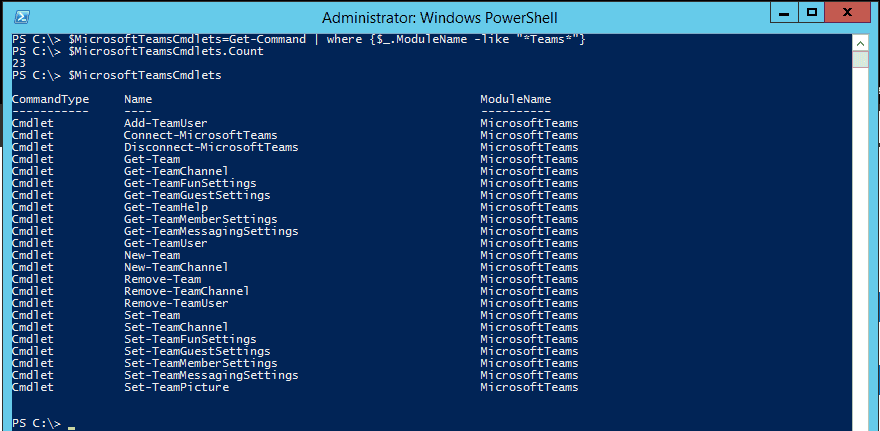
Task: Click the Get-TeamMessagingSettings entry
Action: 211,231
